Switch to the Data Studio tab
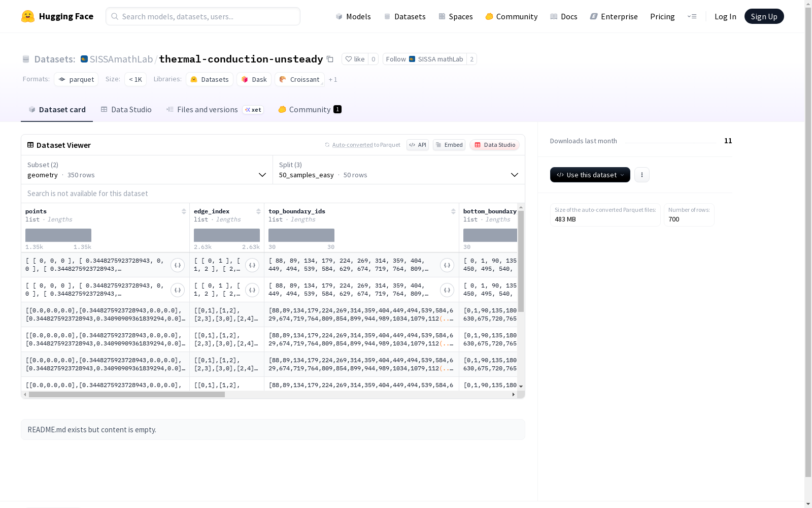This screenshot has height=508, width=812. pyautogui.click(x=126, y=110)
